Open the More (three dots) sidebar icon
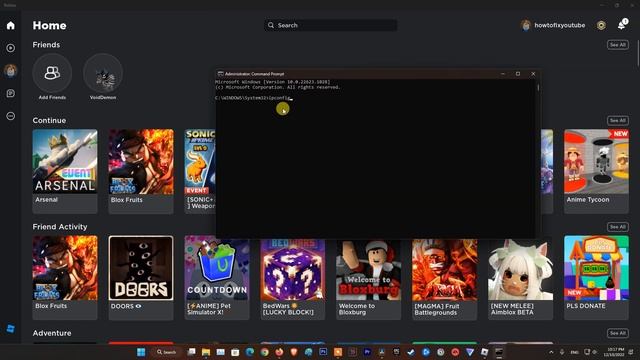640x360 pixels. tap(11, 116)
